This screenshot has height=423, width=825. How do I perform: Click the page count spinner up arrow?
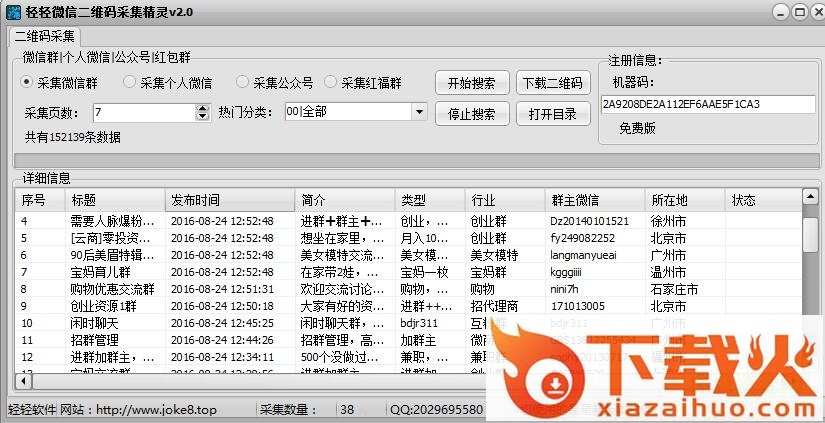coord(203,107)
